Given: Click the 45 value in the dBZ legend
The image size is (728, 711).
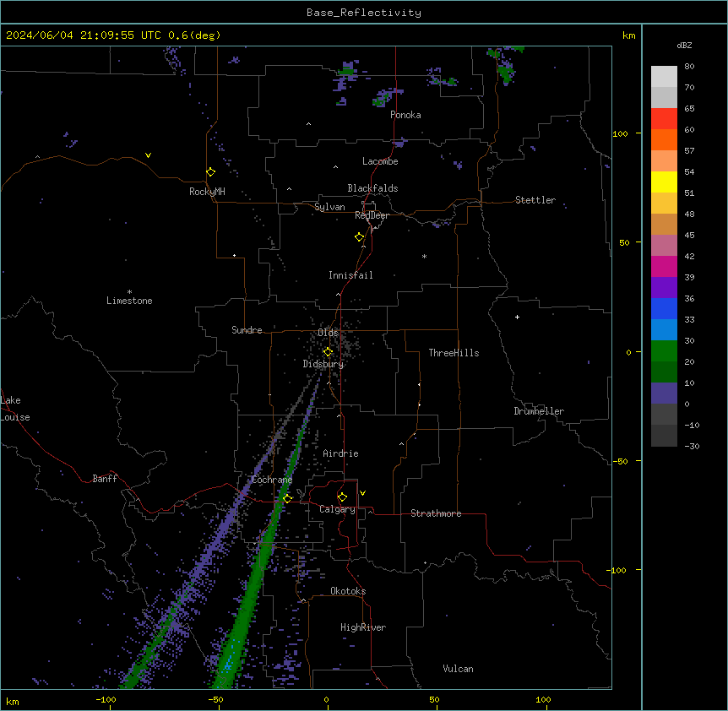Looking at the screenshot, I should [689, 236].
